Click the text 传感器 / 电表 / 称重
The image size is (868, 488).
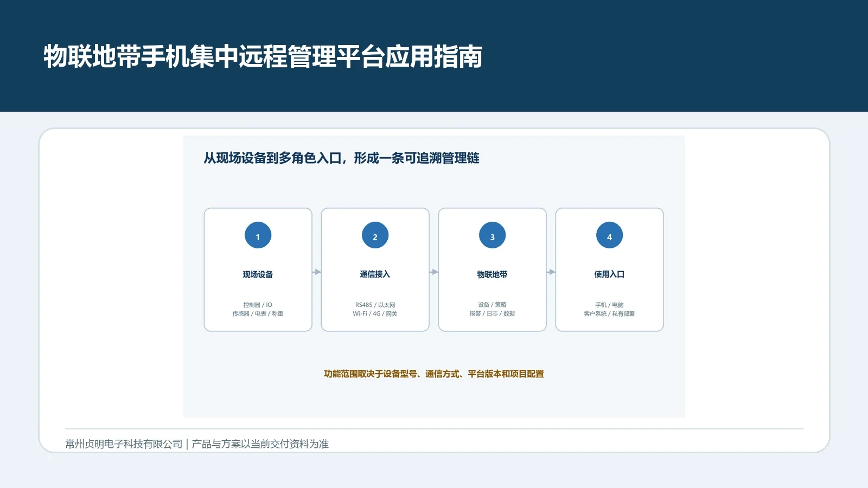[x=258, y=313]
